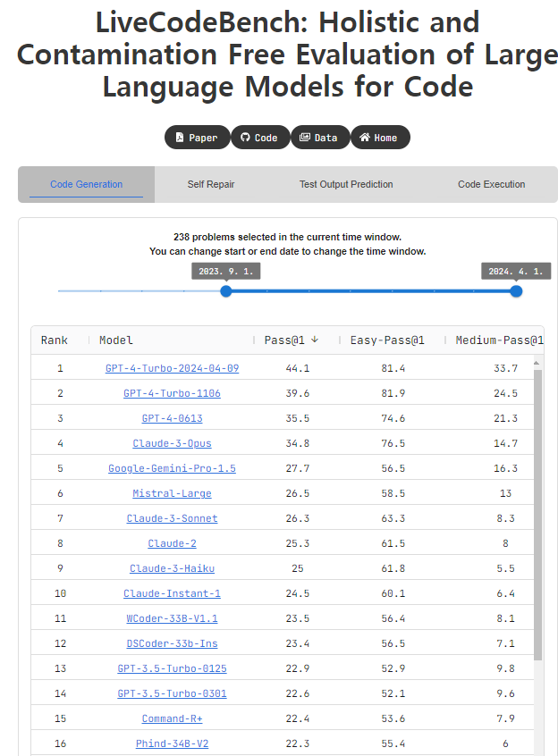
Task: Click the table vertical scrollbar thumb
Action: click(537, 515)
